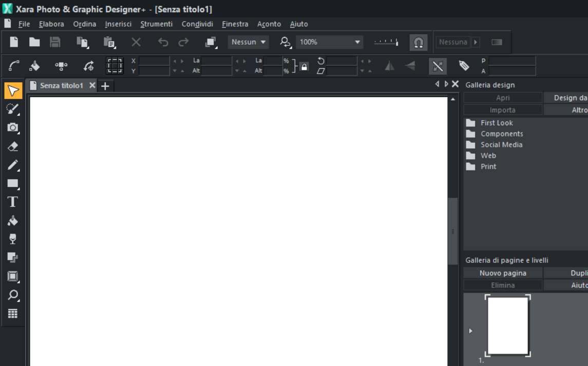Image resolution: width=588 pixels, height=366 pixels.
Task: Open the Strumenti menu
Action: point(157,24)
